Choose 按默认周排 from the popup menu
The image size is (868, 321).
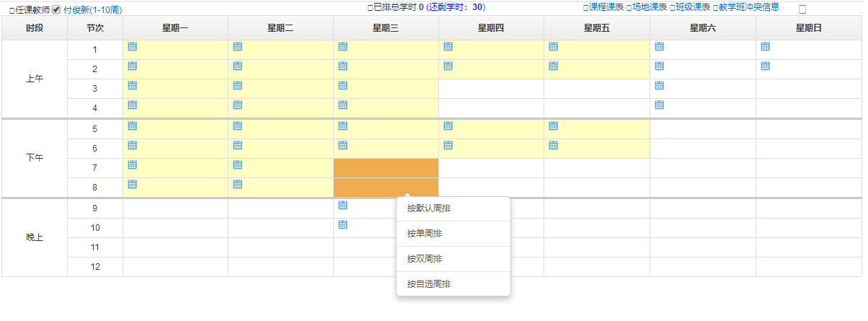tap(430, 209)
